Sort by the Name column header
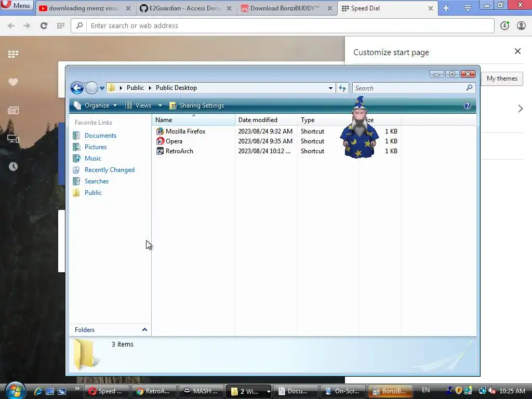Viewport: 532px width, 399px height. click(x=193, y=120)
